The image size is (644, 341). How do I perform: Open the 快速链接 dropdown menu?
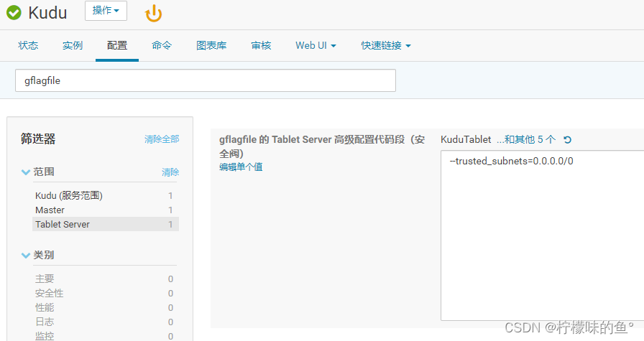[386, 45]
